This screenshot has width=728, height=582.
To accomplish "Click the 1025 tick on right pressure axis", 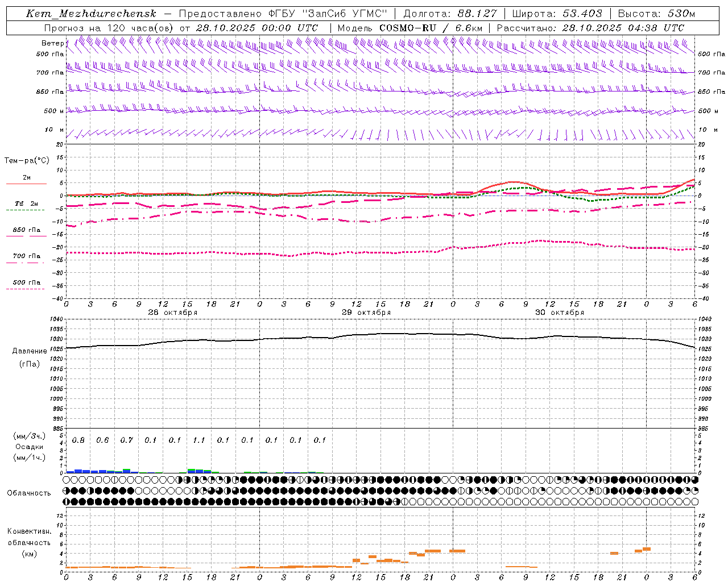I will point(705,349).
